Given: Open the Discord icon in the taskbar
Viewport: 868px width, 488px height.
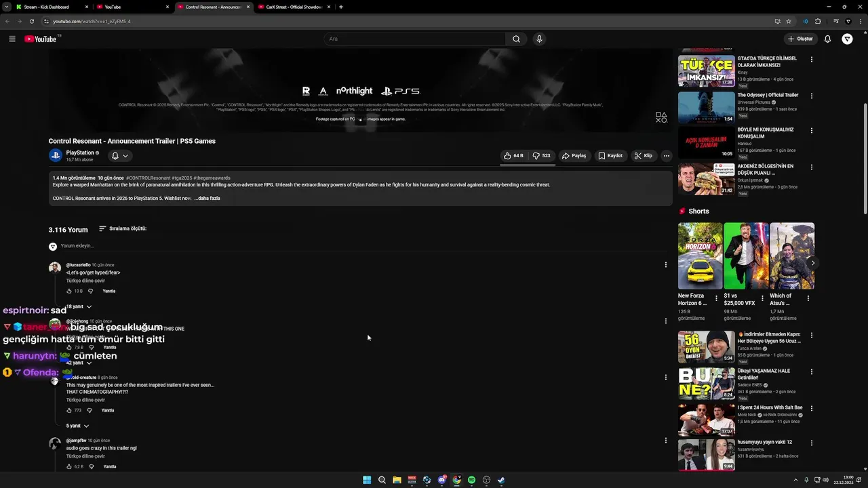Looking at the screenshot, I should tap(441, 480).
